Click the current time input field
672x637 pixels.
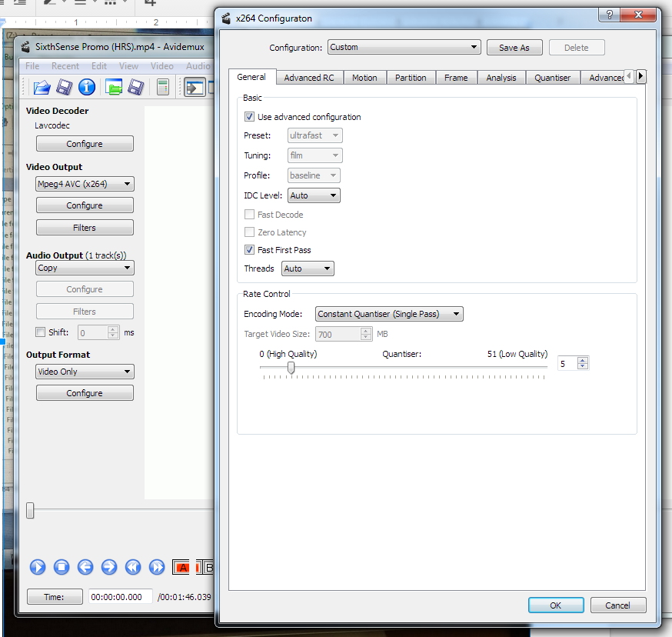(121, 597)
